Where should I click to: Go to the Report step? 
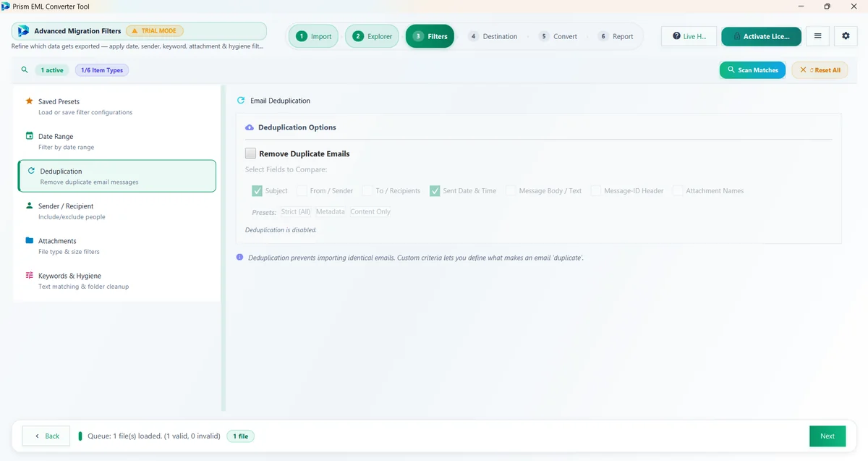(616, 36)
